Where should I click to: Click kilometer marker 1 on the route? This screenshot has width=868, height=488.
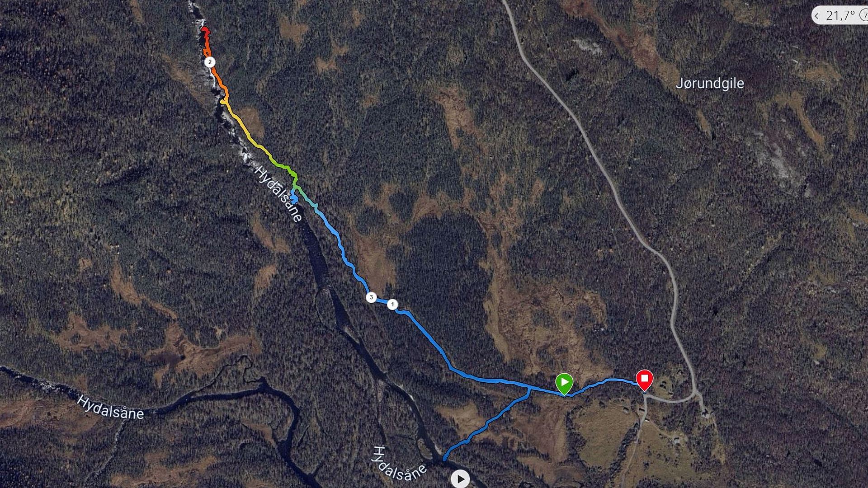[x=392, y=305]
